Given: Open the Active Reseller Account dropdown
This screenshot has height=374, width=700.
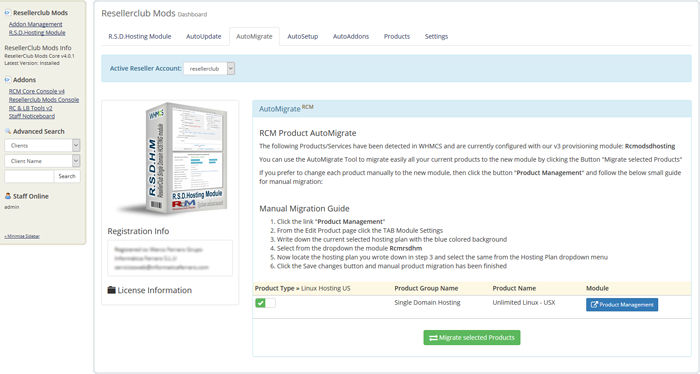Looking at the screenshot, I should pyautogui.click(x=209, y=69).
